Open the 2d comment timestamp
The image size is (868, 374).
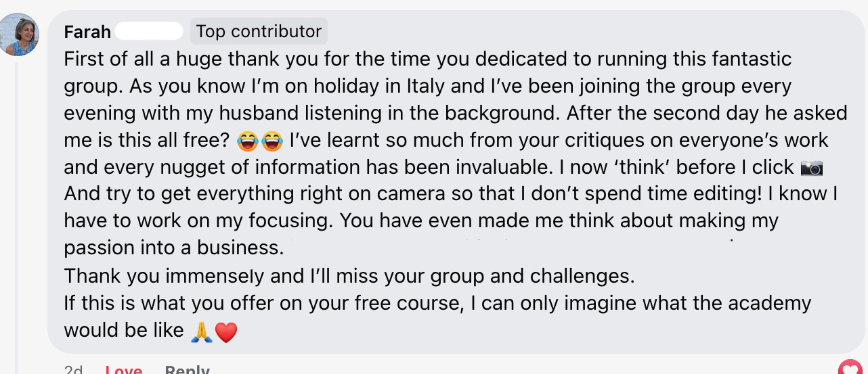pos(73,370)
